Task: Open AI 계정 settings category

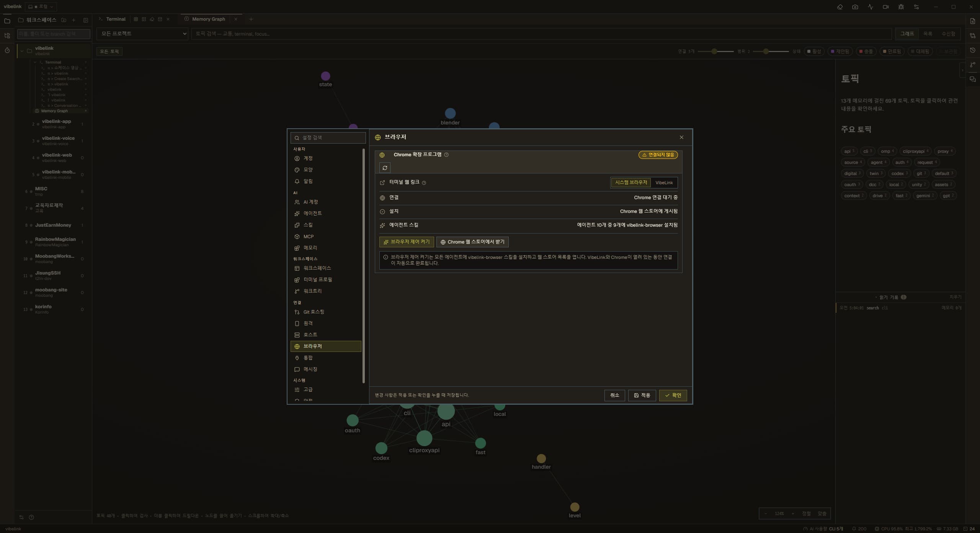Action: click(x=326, y=202)
